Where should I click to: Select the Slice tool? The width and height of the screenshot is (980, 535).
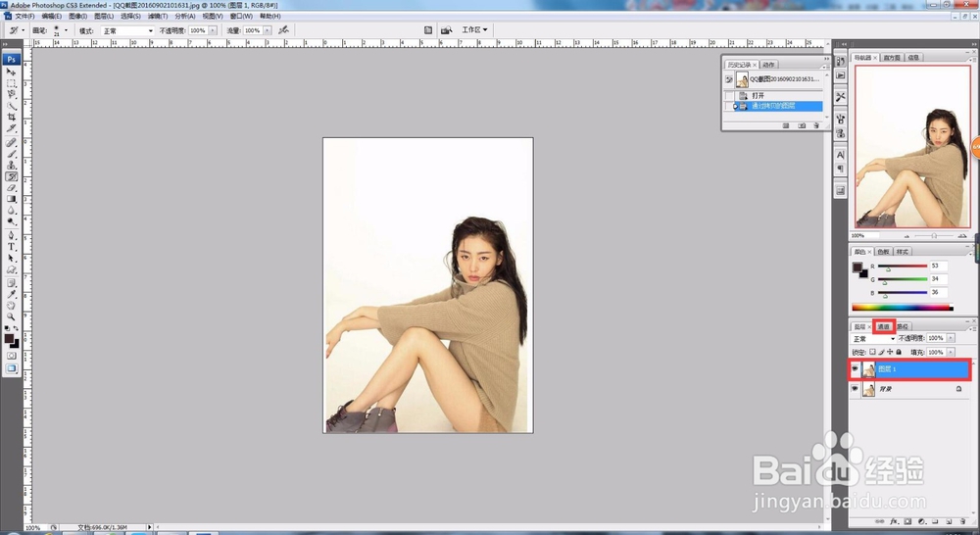coord(11,128)
